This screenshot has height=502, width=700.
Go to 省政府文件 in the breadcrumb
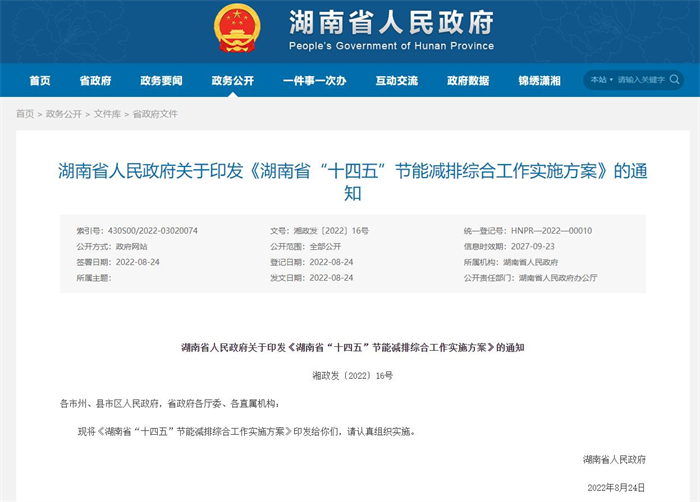[x=155, y=114]
